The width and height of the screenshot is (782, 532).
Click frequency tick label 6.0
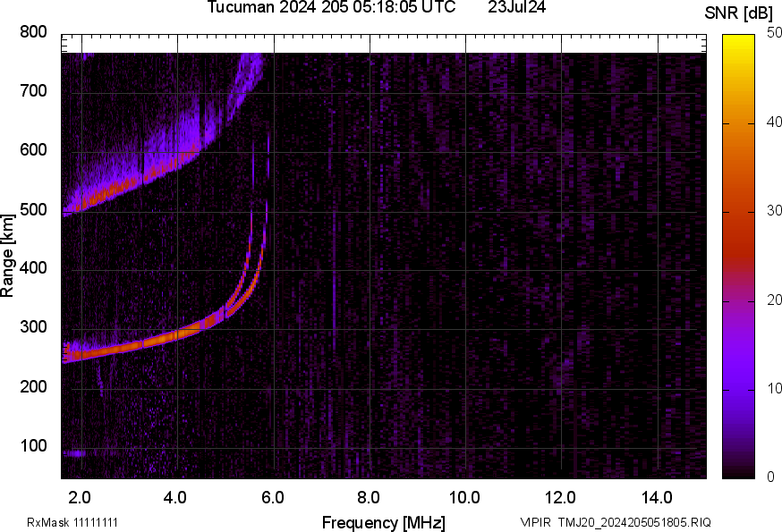(x=272, y=498)
